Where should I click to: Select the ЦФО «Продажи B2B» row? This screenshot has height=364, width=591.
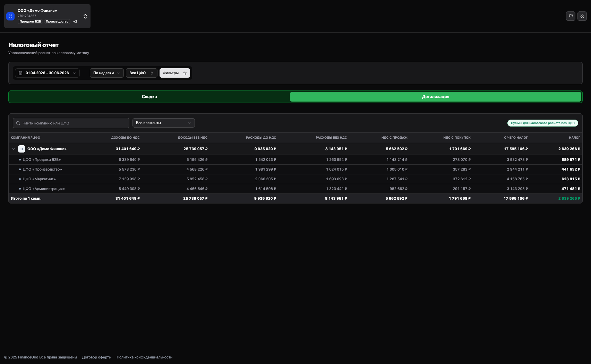coord(295,160)
